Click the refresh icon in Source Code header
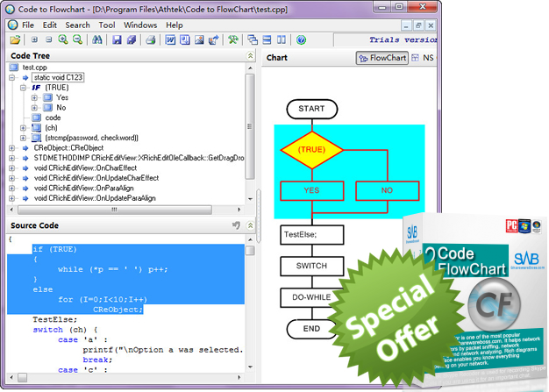Viewport: 549px width, 392px height. coord(236,225)
